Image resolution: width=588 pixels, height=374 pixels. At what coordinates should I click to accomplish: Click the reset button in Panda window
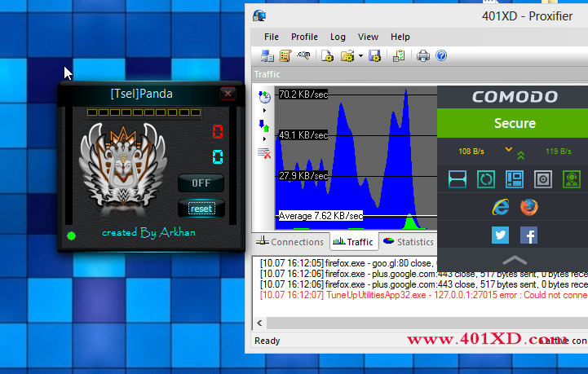coord(201,209)
